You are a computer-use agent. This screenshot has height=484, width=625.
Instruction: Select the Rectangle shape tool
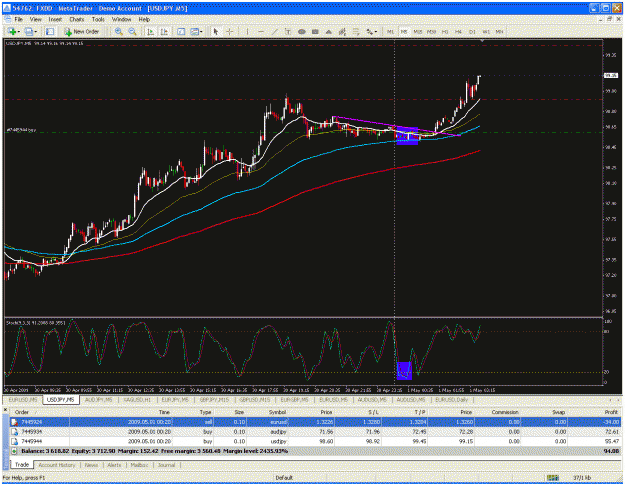coord(315,31)
